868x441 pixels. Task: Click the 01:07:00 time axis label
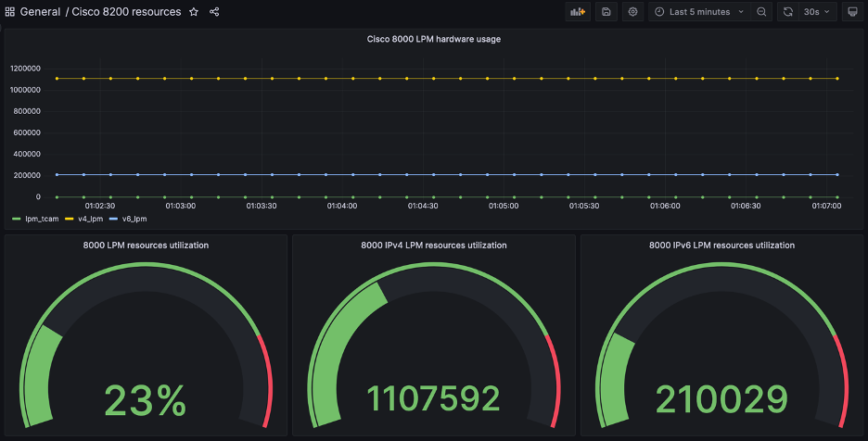click(826, 206)
